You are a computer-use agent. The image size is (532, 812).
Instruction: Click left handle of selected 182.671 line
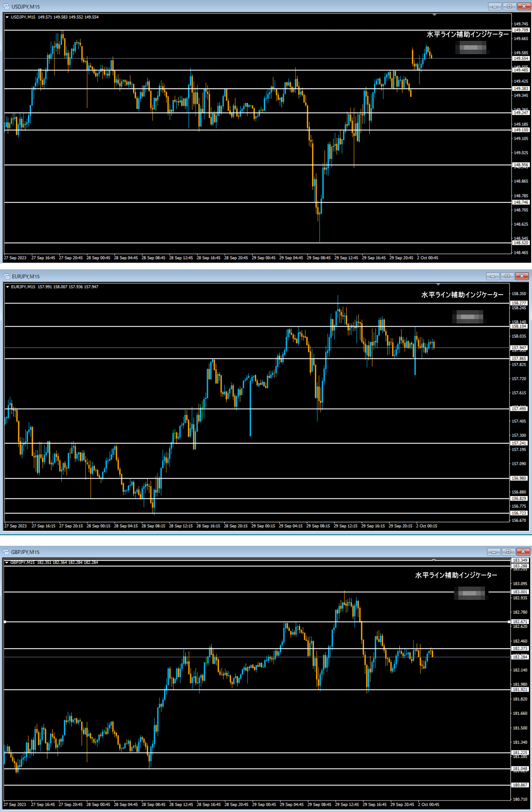tap(5, 622)
